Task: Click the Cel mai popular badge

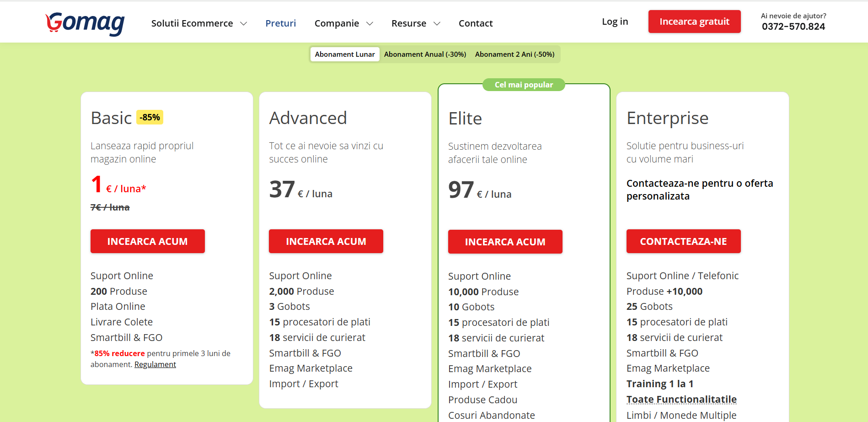Action: (524, 85)
